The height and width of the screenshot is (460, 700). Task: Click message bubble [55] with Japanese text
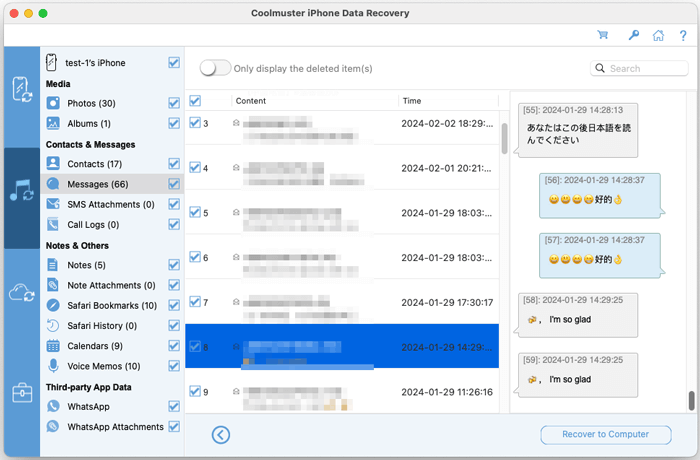(x=578, y=130)
